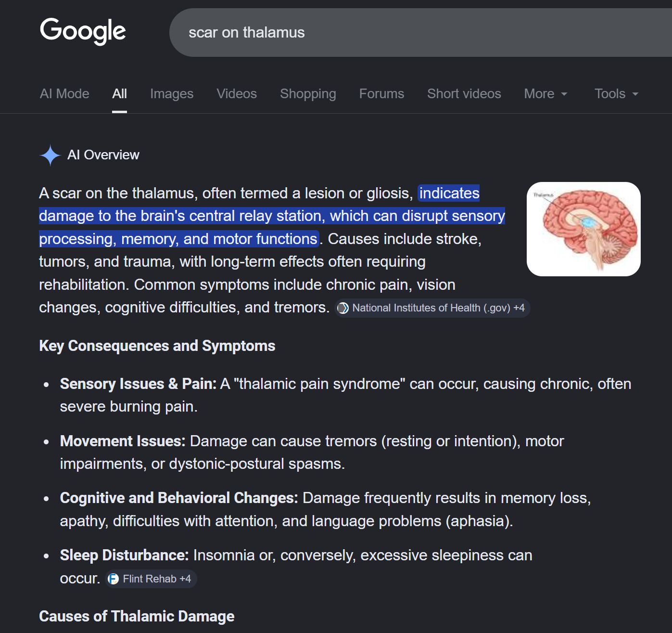Click the 'Causes of Thalamic Damage' heading

click(137, 616)
